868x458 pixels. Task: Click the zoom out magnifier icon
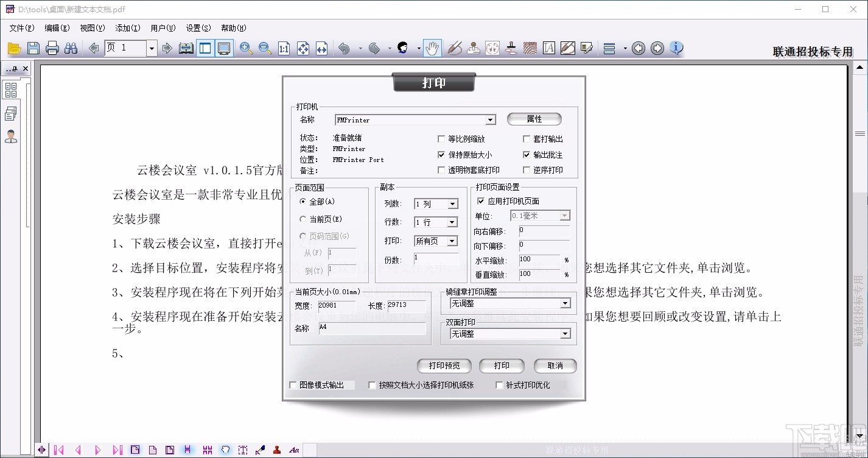pyautogui.click(x=265, y=49)
